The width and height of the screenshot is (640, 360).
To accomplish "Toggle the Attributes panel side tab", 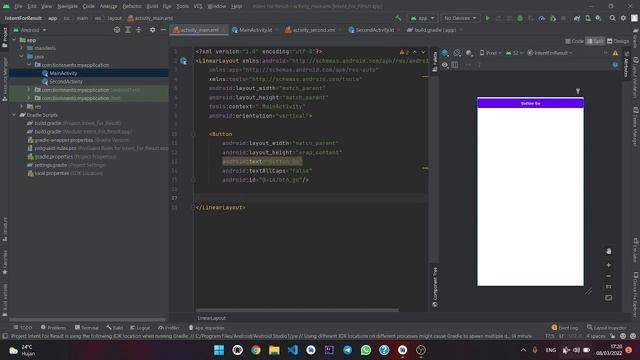I will click(626, 64).
